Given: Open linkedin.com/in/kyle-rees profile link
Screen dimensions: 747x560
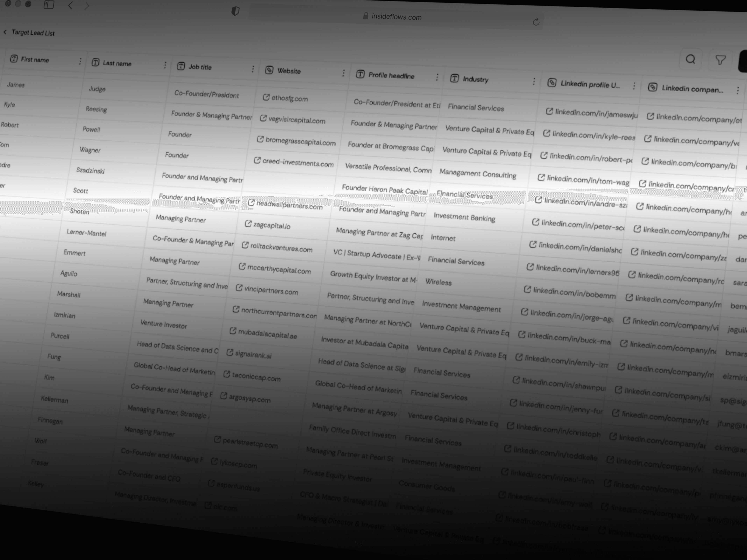Looking at the screenshot, I should click(x=593, y=136).
